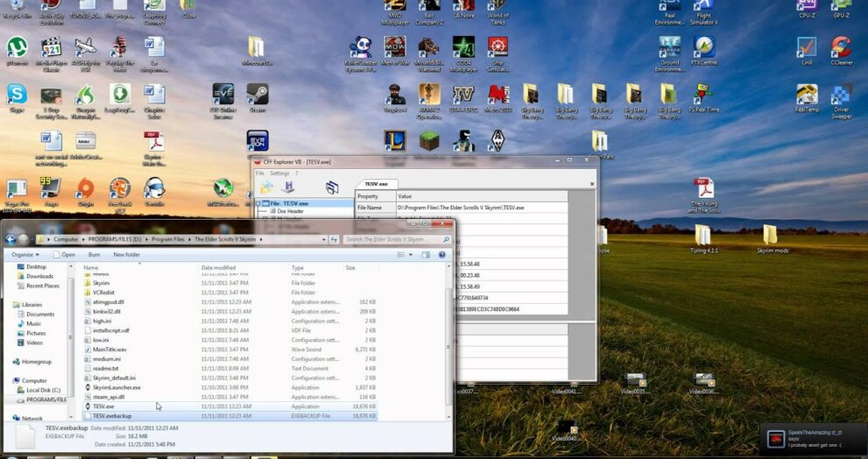Open the Driver Sweeper shortcut
Viewport: 868px width, 459px height.
(x=841, y=94)
